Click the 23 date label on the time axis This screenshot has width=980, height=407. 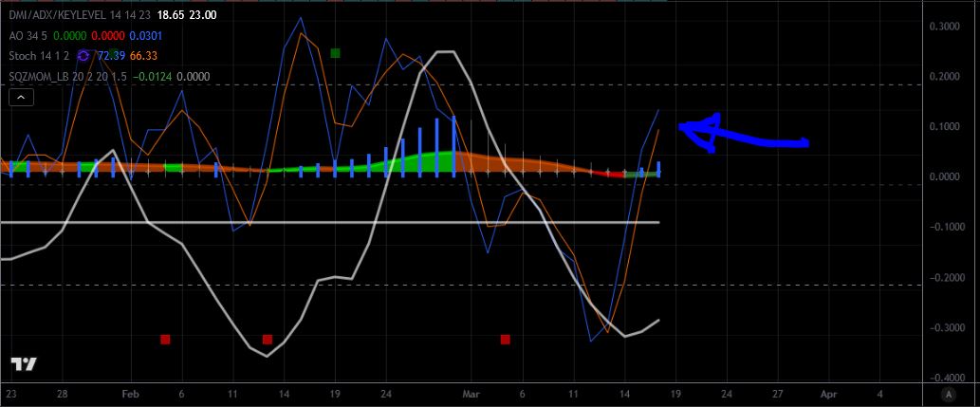(x=10, y=395)
